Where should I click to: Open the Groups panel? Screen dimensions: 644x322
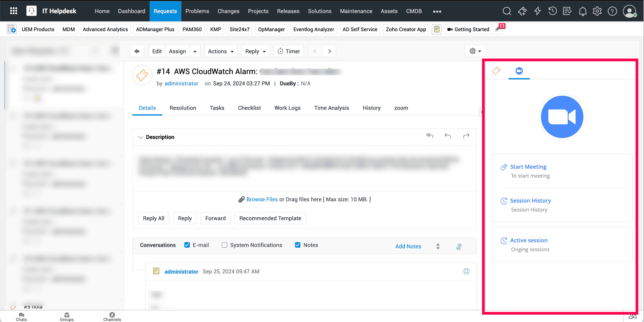(x=66, y=317)
